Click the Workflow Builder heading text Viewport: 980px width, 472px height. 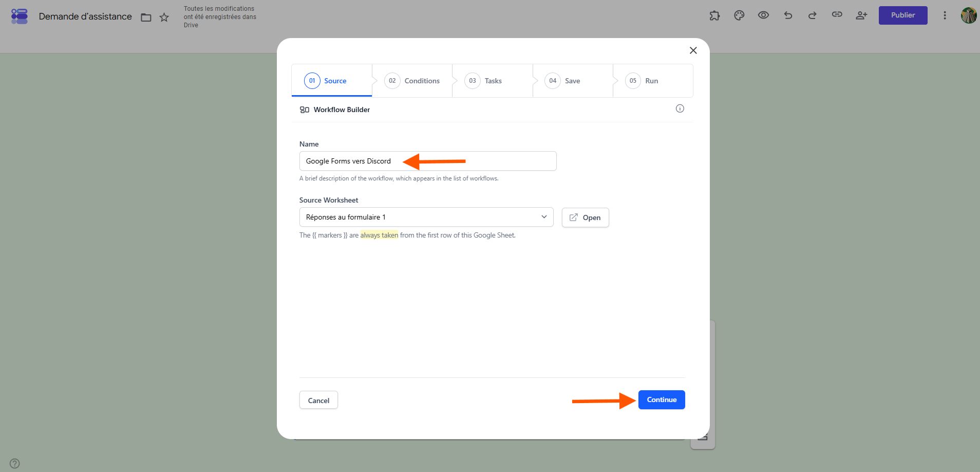pos(342,110)
